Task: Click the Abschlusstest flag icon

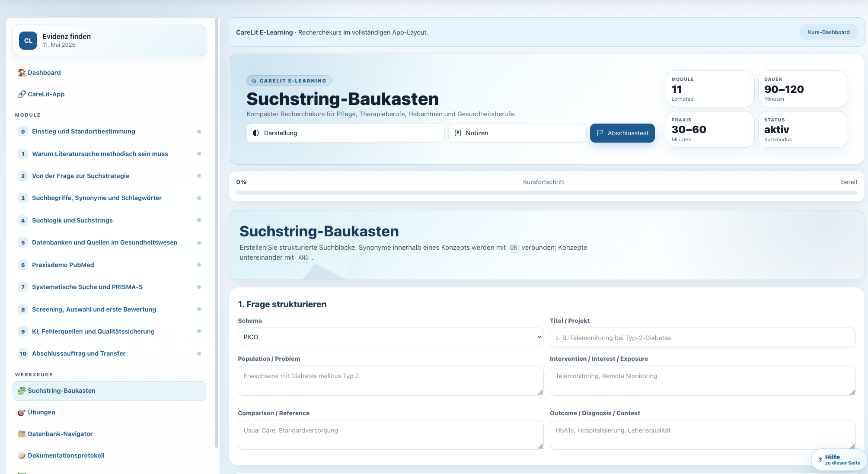Action: click(600, 133)
